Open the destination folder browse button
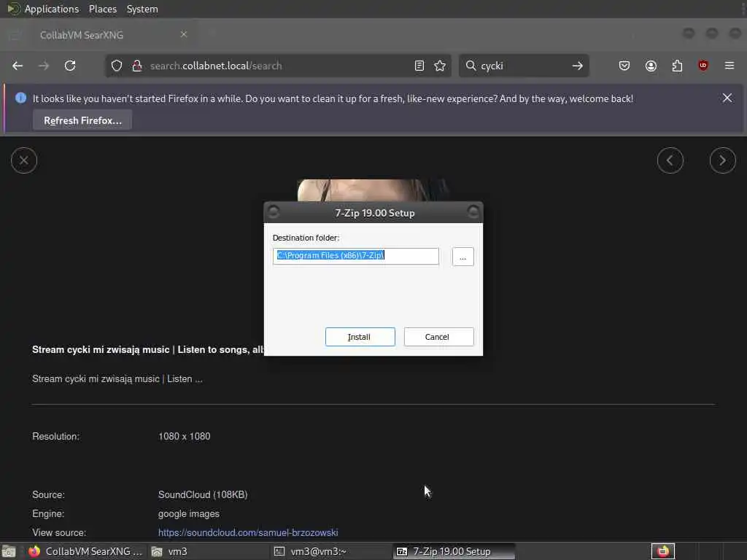Screen dimensions: 747x560 tap(462, 257)
